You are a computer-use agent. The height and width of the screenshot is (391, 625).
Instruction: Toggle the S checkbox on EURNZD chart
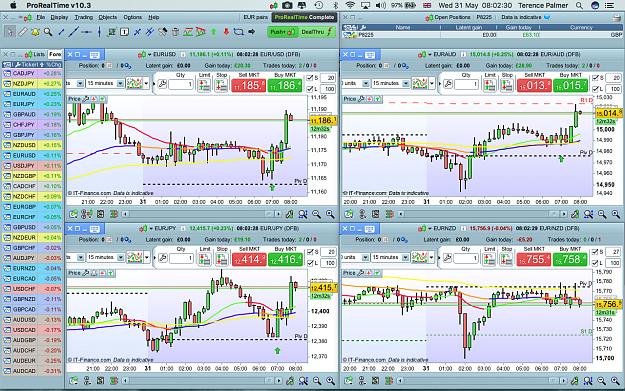pos(596,252)
